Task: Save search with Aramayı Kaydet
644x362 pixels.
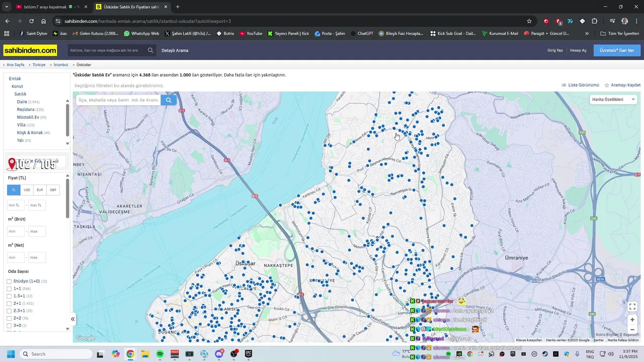Action: (622, 85)
